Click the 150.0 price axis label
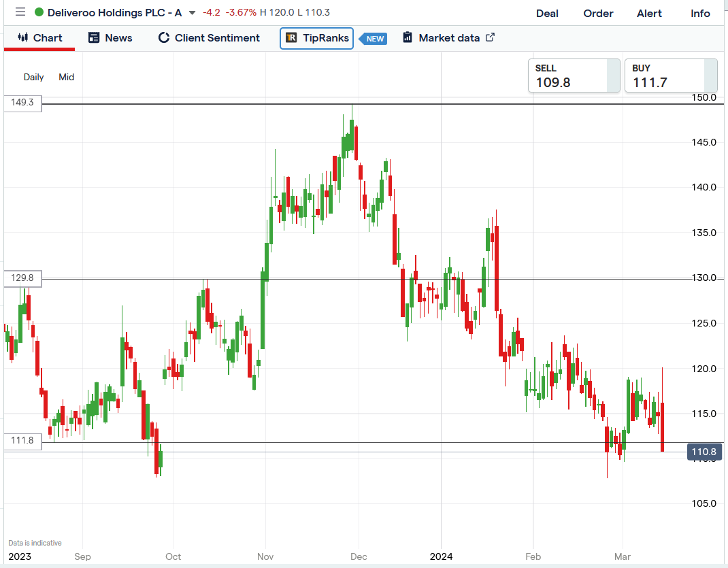Screen dimensions: 728x568 click(704, 97)
